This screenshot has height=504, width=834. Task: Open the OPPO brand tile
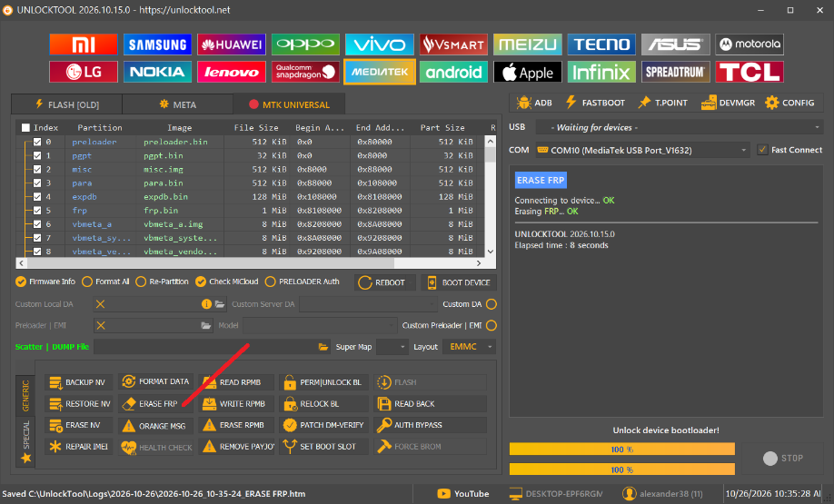click(x=305, y=44)
